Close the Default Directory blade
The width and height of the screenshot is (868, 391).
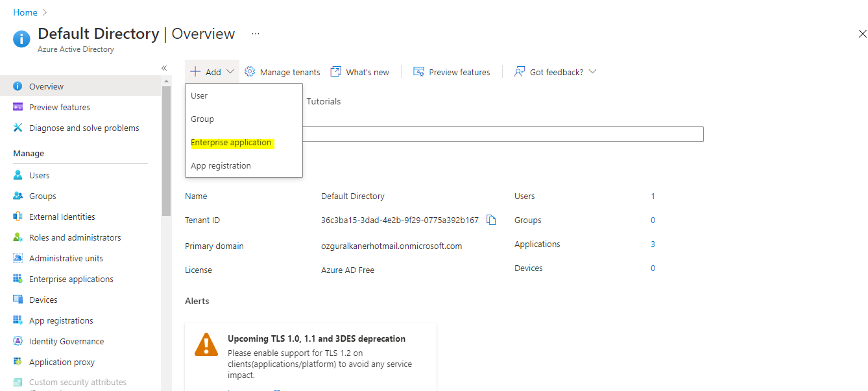click(x=862, y=34)
